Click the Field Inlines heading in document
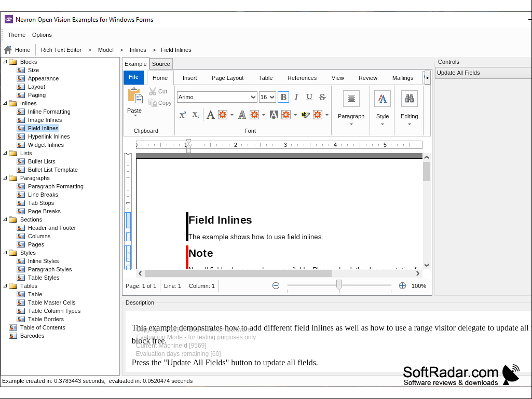Screen dimensions: 532x399 220,220
